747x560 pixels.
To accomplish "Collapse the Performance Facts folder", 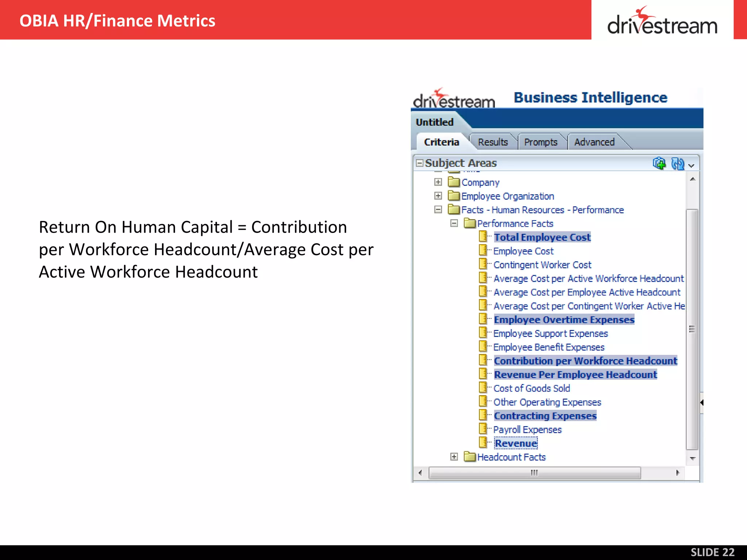I will click(454, 223).
